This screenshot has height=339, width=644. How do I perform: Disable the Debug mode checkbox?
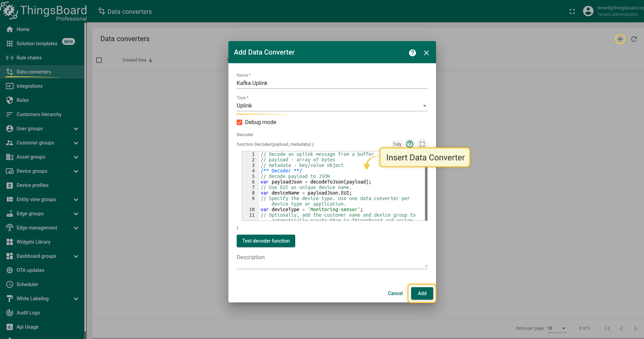[239, 122]
